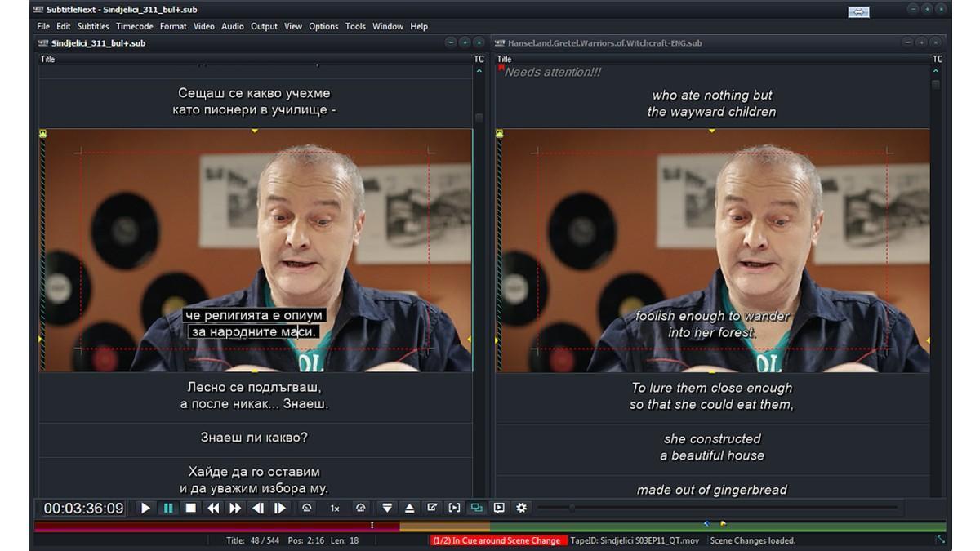
Task: Click the red flag beside 'Needs attention!!!'
Action: [x=501, y=68]
